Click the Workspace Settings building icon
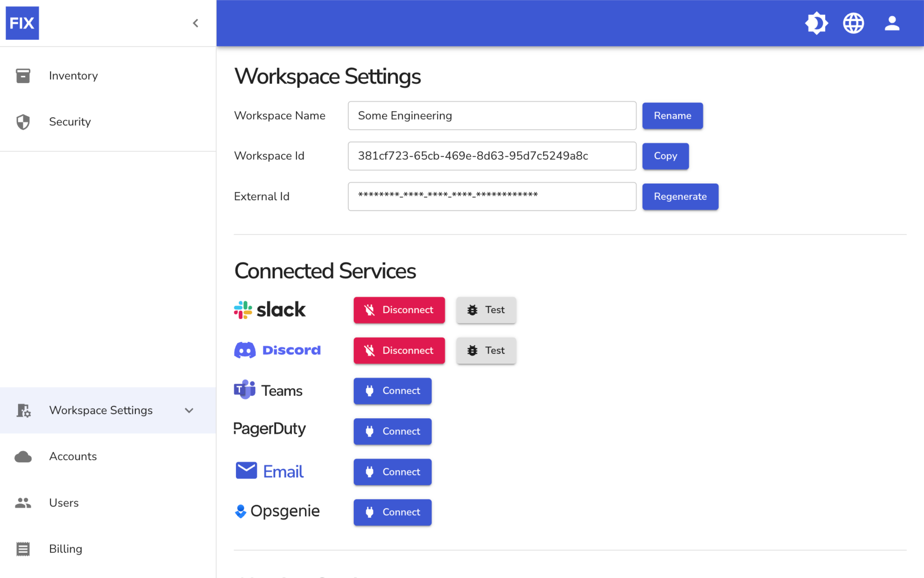Image resolution: width=924 pixels, height=578 pixels. coord(24,410)
